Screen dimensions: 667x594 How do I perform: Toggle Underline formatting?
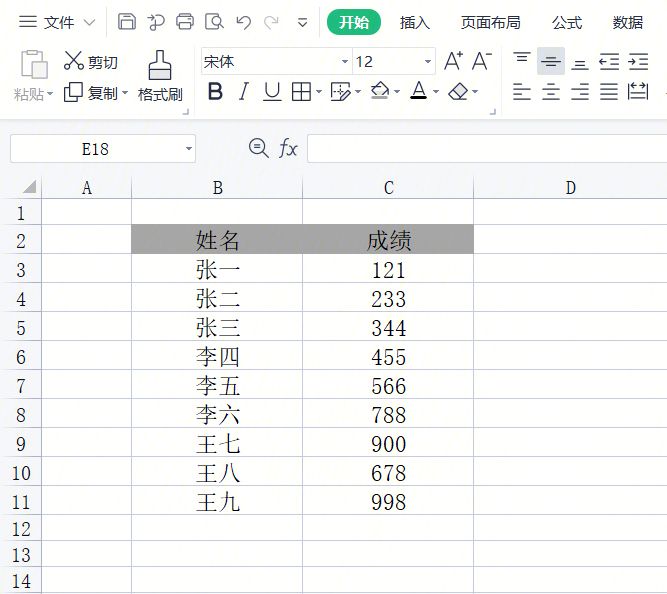pyautogui.click(x=272, y=91)
